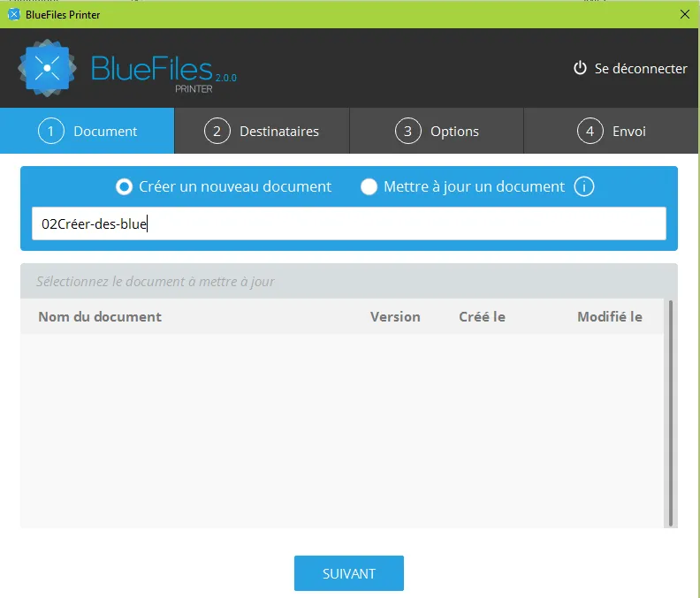Click the document list vertical scrollbar

coord(671,413)
